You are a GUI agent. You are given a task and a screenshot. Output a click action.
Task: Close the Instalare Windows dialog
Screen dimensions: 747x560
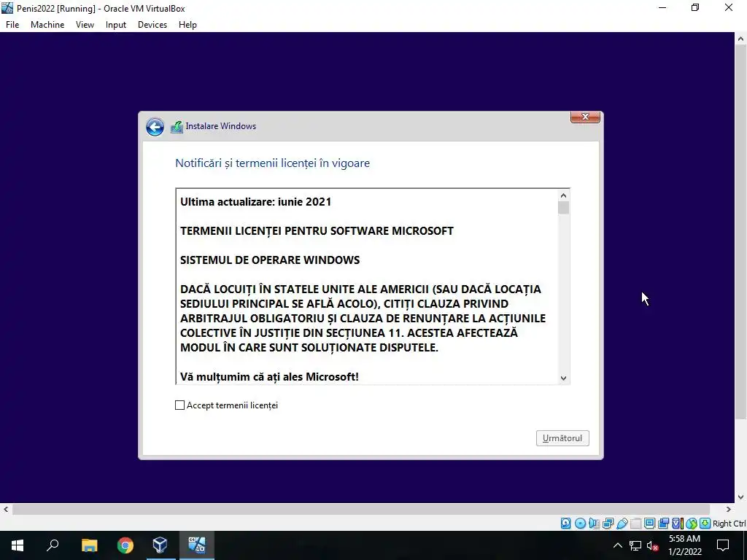pos(585,117)
